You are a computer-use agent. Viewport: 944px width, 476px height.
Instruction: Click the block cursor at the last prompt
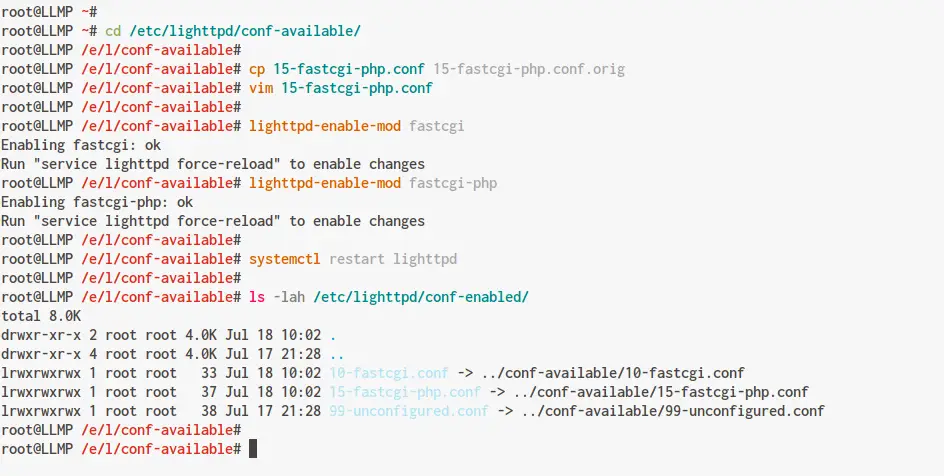coord(253,449)
